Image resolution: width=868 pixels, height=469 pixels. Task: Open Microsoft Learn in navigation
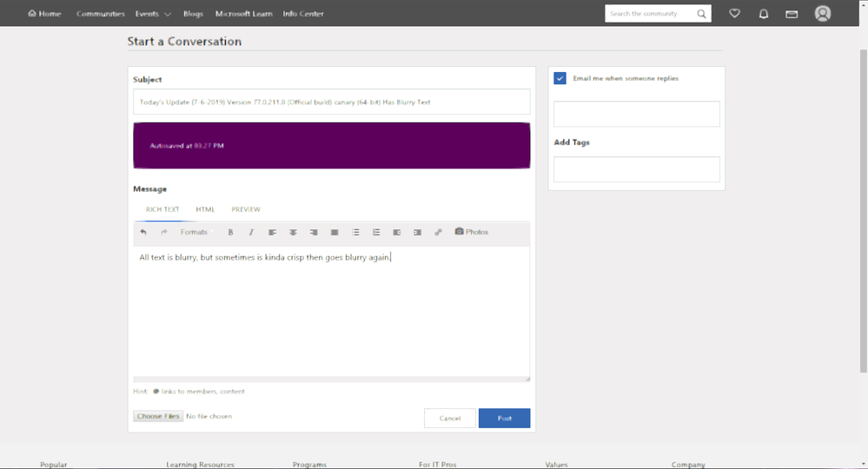tap(243, 14)
